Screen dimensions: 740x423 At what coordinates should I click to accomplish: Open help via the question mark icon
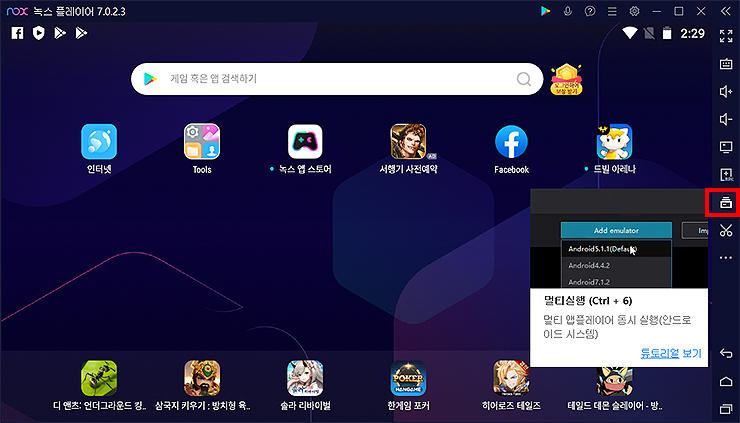[590, 11]
